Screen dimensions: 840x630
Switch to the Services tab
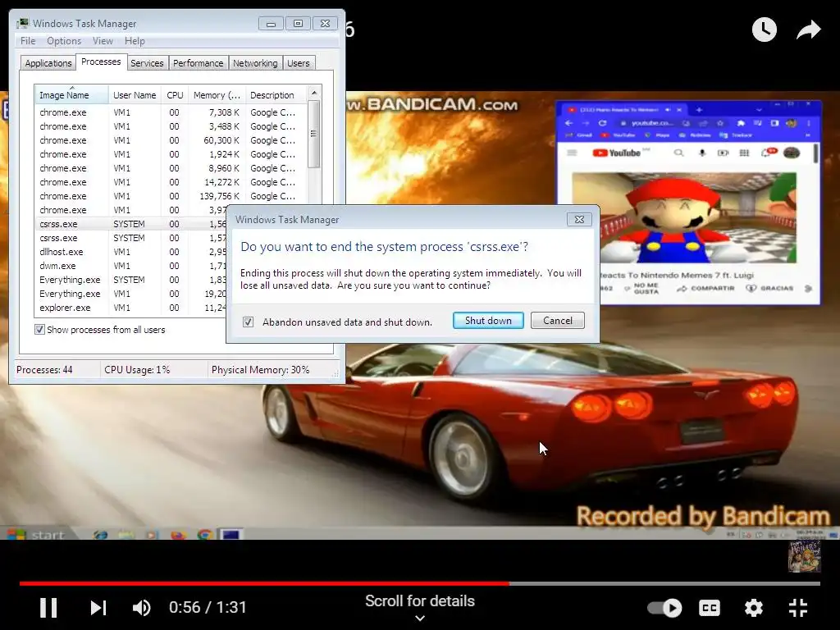point(147,63)
